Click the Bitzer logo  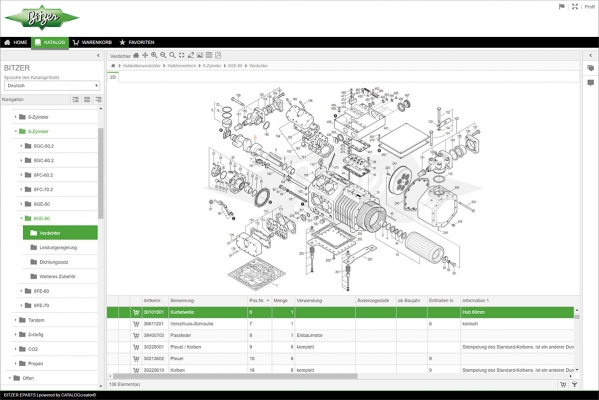coord(42,18)
